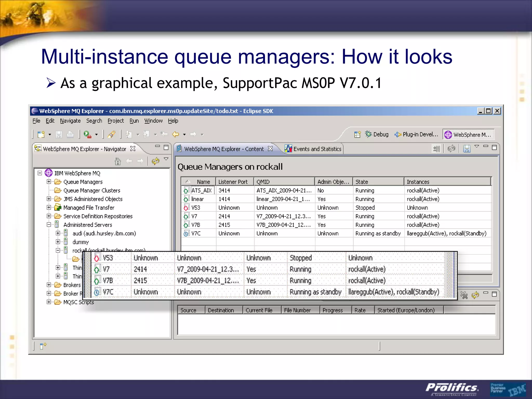The width and height of the screenshot is (532, 399).
Task: Click the New wizard toolbar icon
Action: point(41,134)
